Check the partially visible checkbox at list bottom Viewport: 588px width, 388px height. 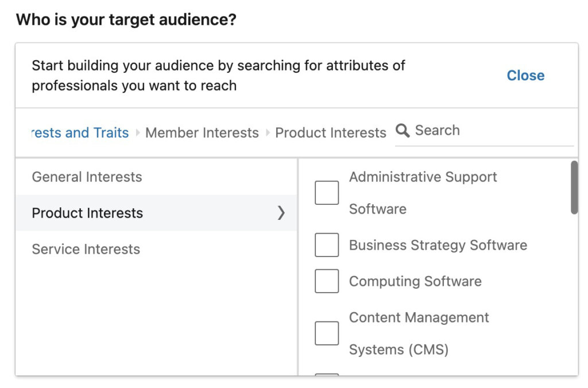pyautogui.click(x=326, y=374)
